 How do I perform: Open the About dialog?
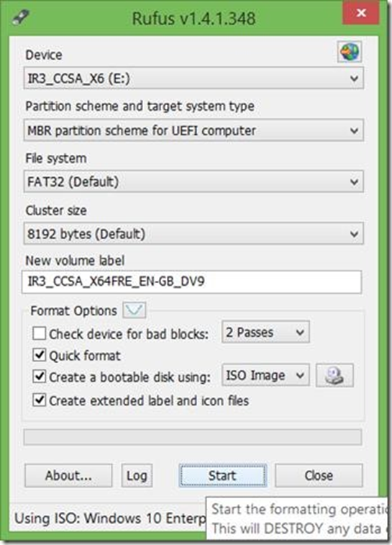[68, 475]
